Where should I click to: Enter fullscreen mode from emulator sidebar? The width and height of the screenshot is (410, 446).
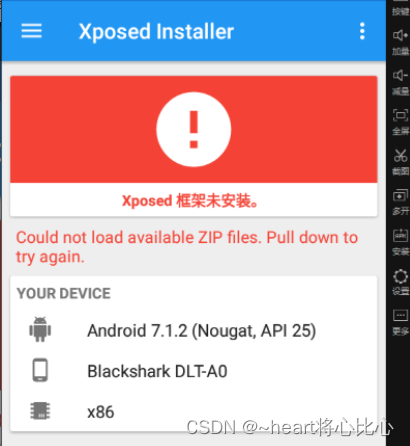tap(400, 121)
